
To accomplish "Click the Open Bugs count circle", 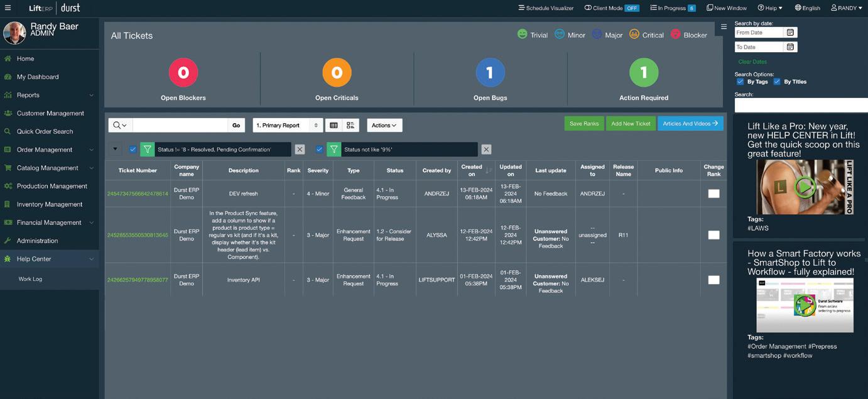I will coord(490,73).
